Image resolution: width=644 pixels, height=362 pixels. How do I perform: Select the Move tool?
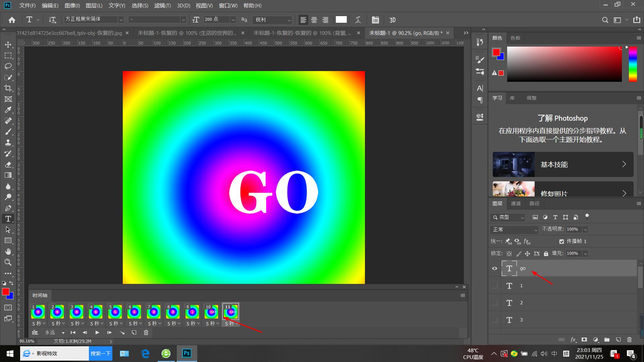point(8,45)
